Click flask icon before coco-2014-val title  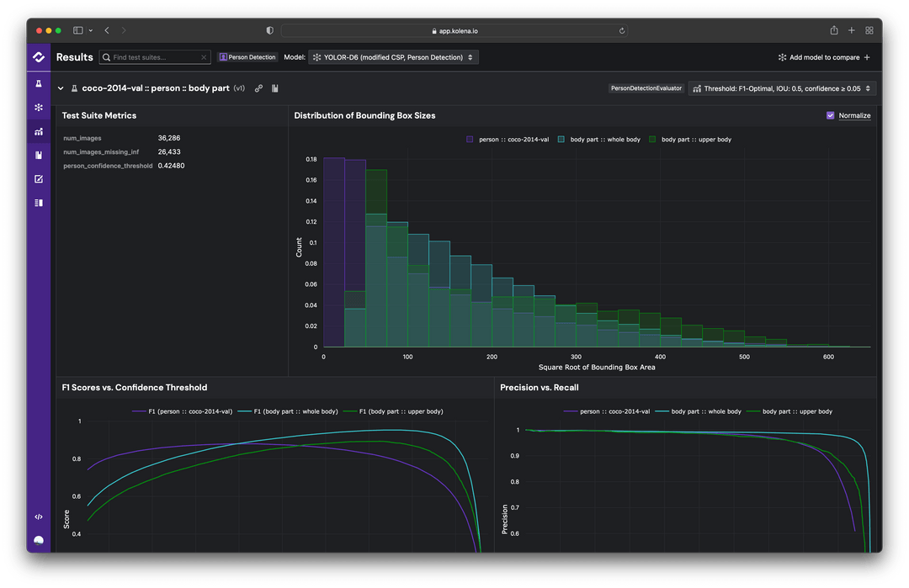tap(74, 88)
